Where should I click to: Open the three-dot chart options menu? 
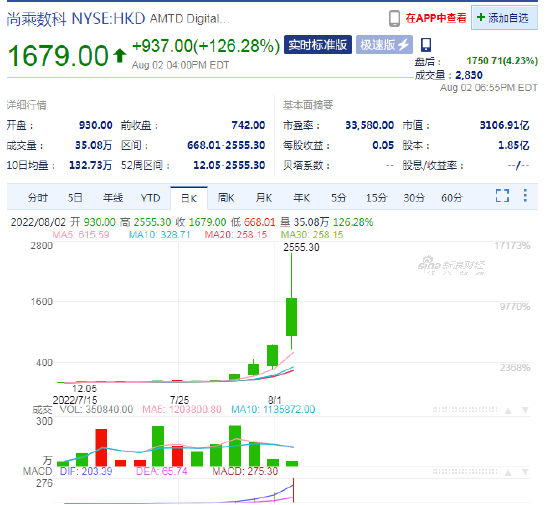click(x=525, y=195)
